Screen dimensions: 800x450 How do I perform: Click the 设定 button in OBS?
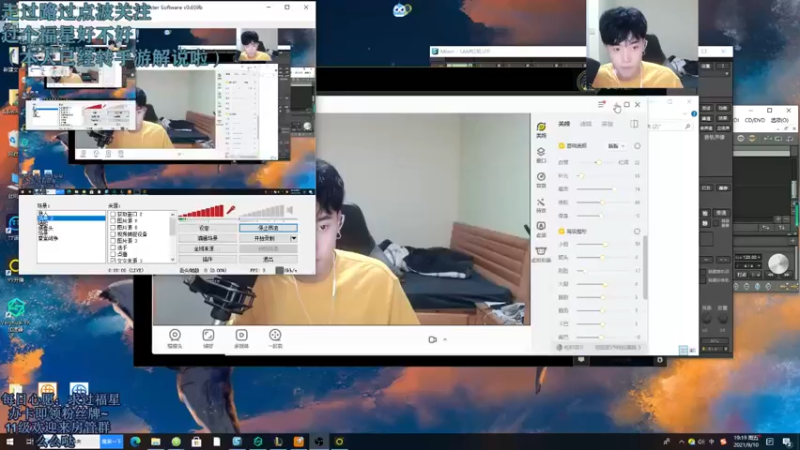pyautogui.click(x=207, y=228)
